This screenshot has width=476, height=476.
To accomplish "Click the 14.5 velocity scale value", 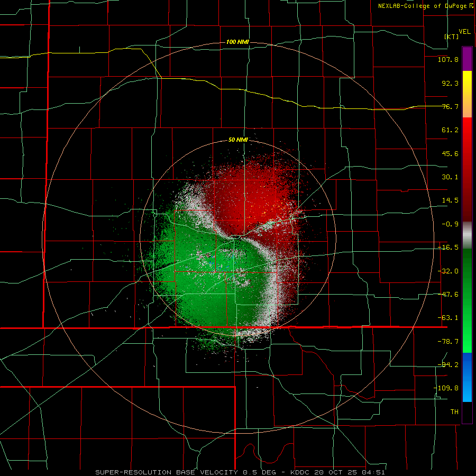I will (450, 200).
